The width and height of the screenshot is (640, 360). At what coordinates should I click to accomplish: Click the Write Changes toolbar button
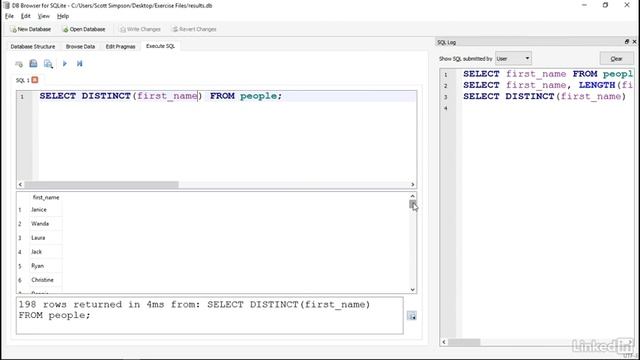(x=140, y=29)
